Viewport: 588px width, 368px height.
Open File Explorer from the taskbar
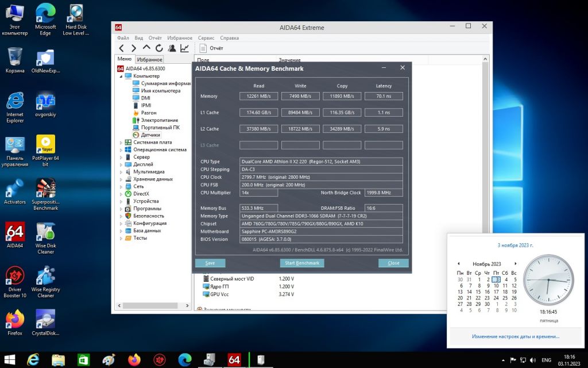click(x=58, y=360)
